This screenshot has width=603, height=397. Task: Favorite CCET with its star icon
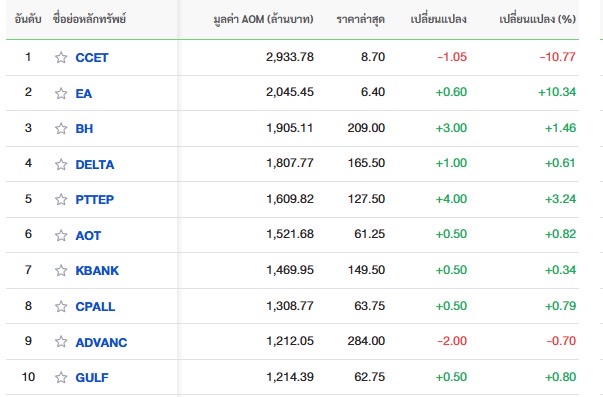pos(61,58)
